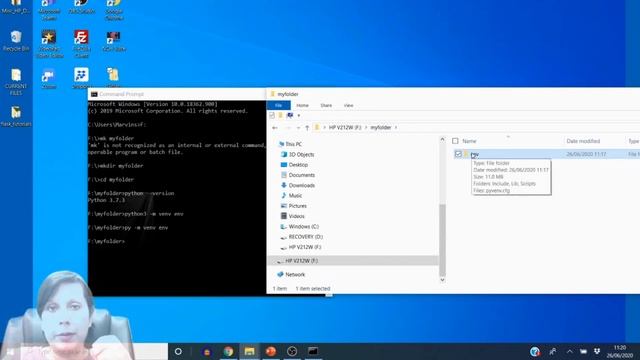The width and height of the screenshot is (640, 360).
Task: Open the Zoom desktop shortcut
Action: [x=49, y=78]
